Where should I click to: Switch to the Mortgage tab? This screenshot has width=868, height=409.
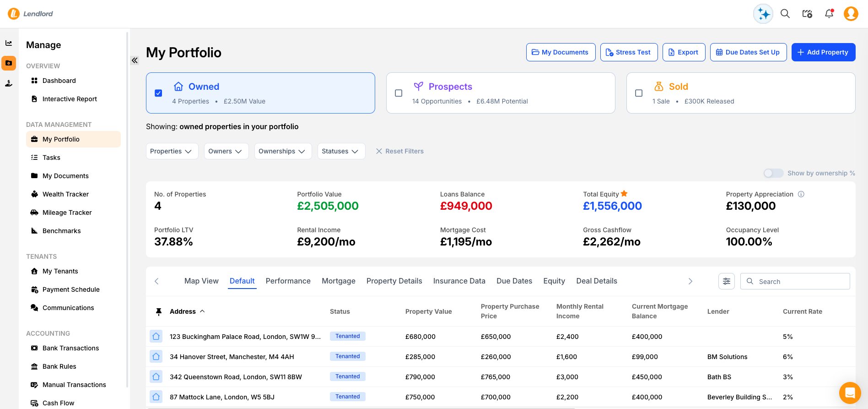tap(338, 281)
